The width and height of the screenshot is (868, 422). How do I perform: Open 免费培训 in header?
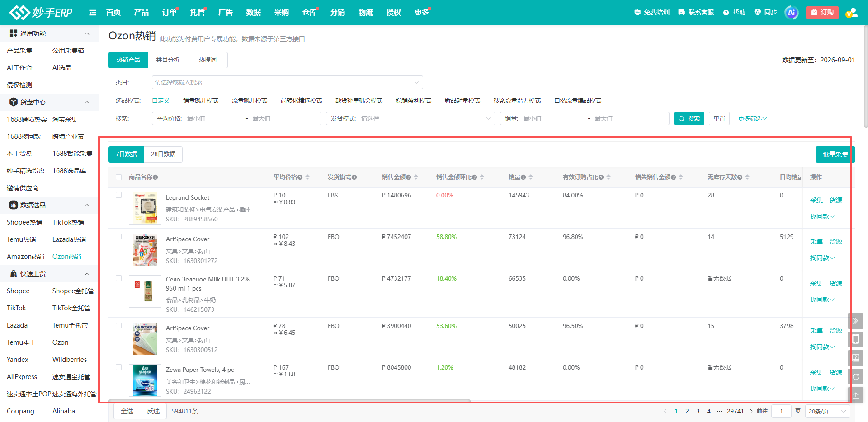(x=652, y=13)
